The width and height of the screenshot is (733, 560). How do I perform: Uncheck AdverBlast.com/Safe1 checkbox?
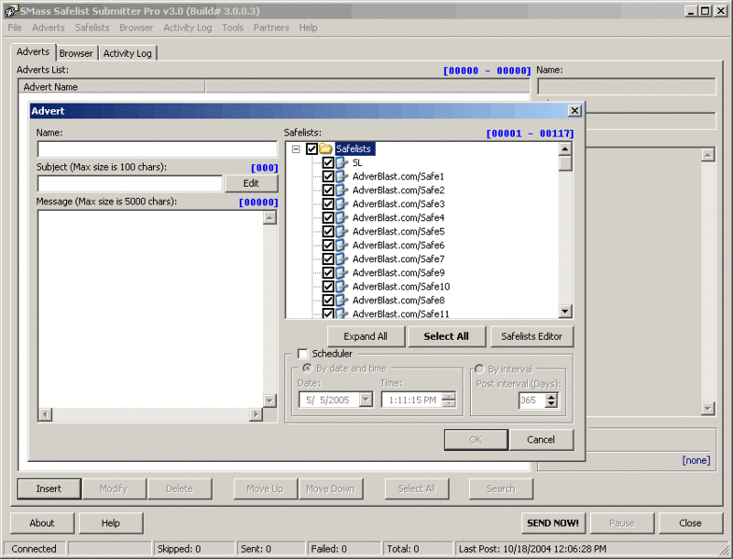pos(328,176)
